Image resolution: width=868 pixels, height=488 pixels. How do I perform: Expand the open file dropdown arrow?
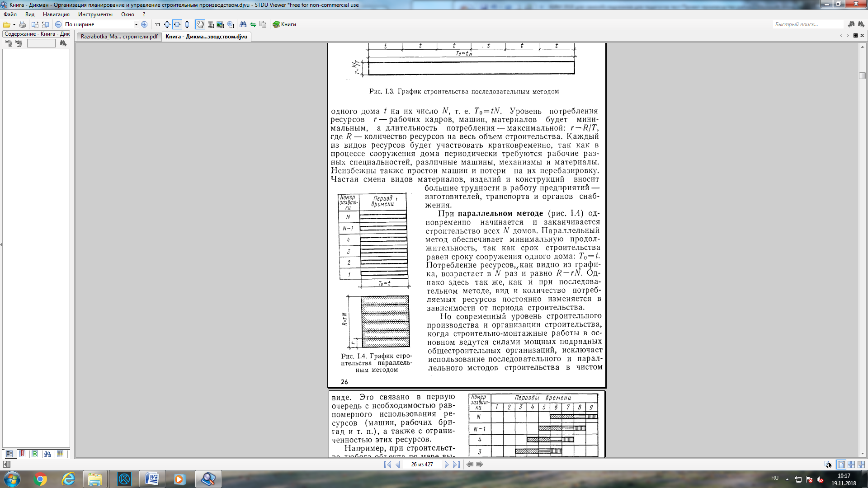[14, 24]
